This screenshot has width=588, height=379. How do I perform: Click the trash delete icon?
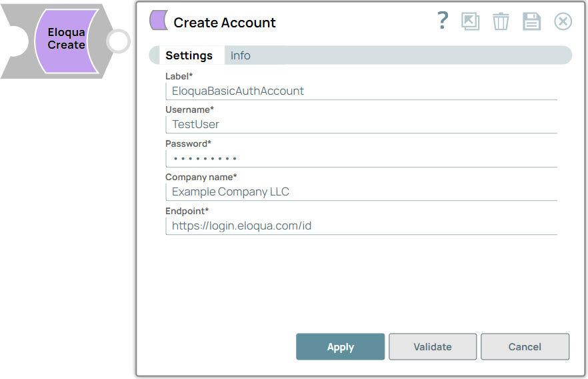click(x=501, y=21)
